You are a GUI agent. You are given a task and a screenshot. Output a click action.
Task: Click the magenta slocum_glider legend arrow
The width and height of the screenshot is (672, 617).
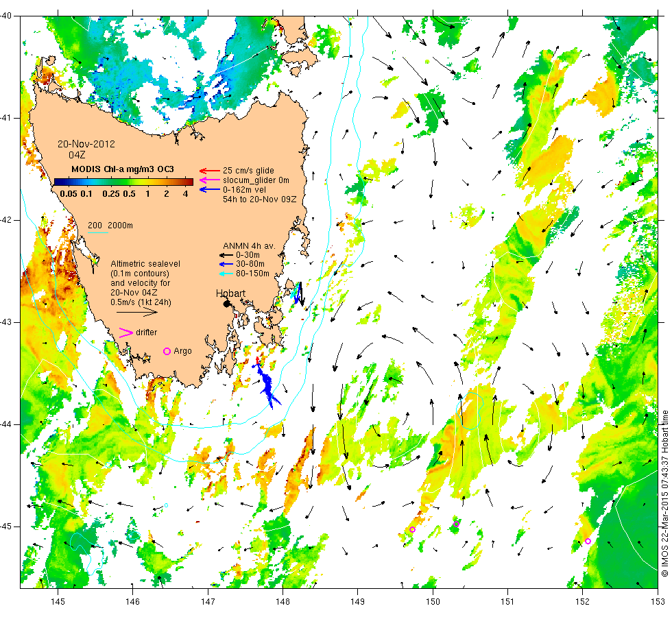coord(210,180)
